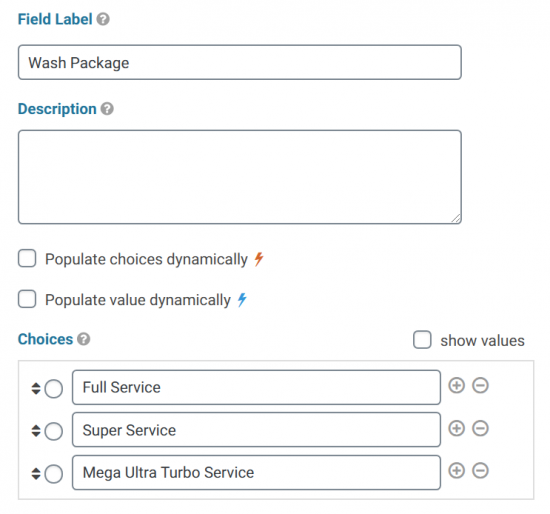Check Populate value dynamically

27,299
